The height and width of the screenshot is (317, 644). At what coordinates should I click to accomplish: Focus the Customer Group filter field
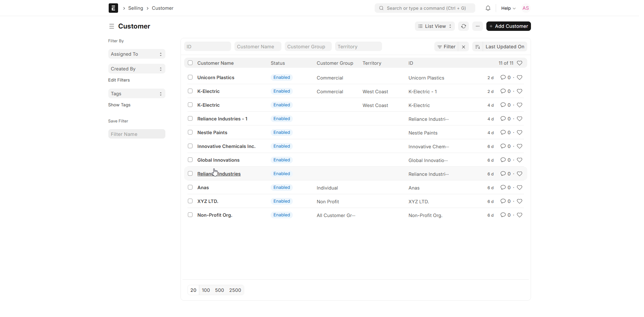(308, 47)
